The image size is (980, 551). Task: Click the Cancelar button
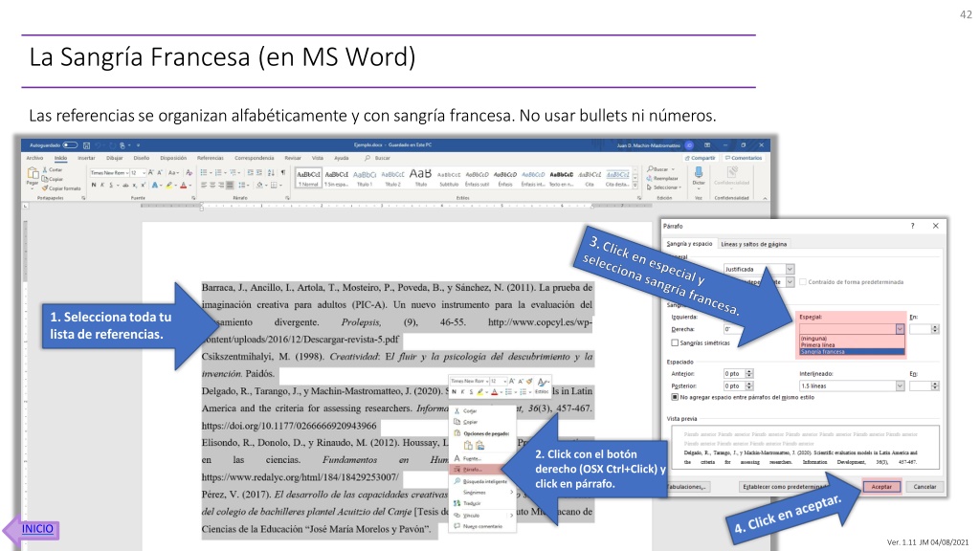[x=924, y=487]
